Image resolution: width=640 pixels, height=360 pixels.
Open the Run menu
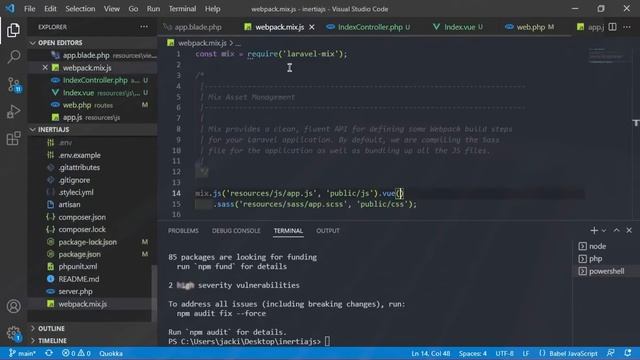pyautogui.click(x=153, y=9)
